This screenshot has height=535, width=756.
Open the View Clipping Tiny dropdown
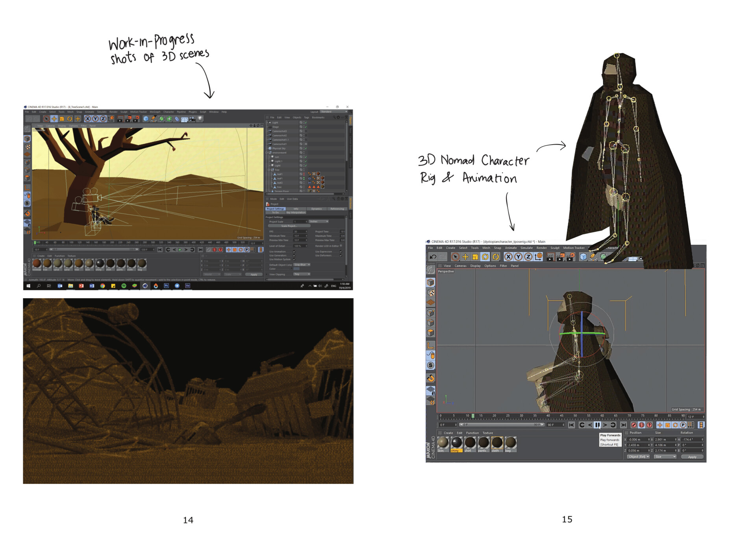point(302,274)
